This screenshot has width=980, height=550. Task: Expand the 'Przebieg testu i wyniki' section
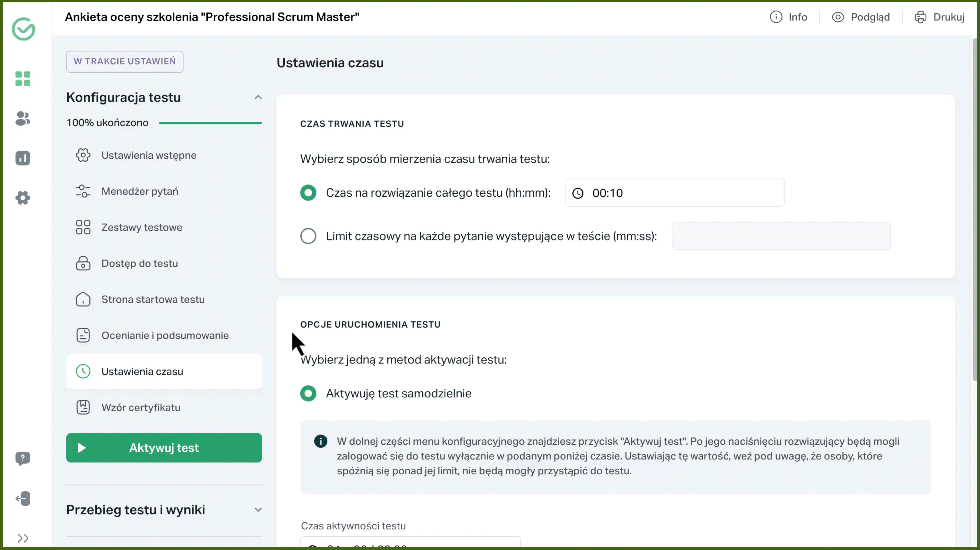click(258, 509)
